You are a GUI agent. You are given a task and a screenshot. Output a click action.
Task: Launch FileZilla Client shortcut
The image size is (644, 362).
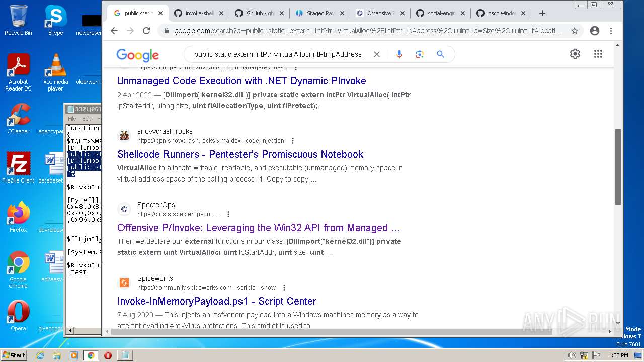(x=18, y=168)
